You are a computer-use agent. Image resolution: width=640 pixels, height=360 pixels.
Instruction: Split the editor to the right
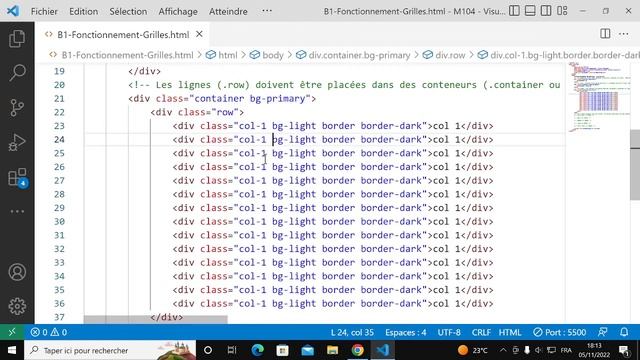click(x=605, y=34)
